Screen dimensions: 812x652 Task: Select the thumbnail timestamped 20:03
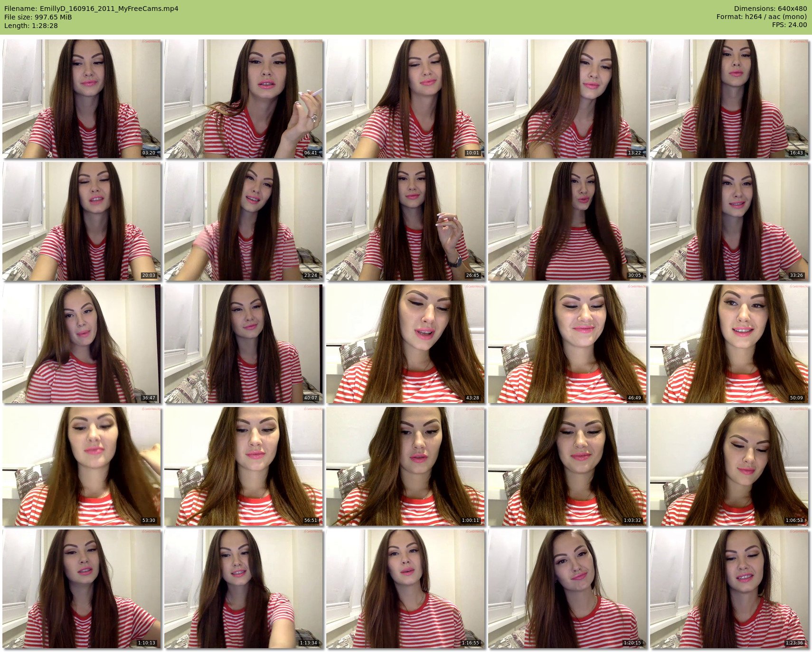pos(82,221)
